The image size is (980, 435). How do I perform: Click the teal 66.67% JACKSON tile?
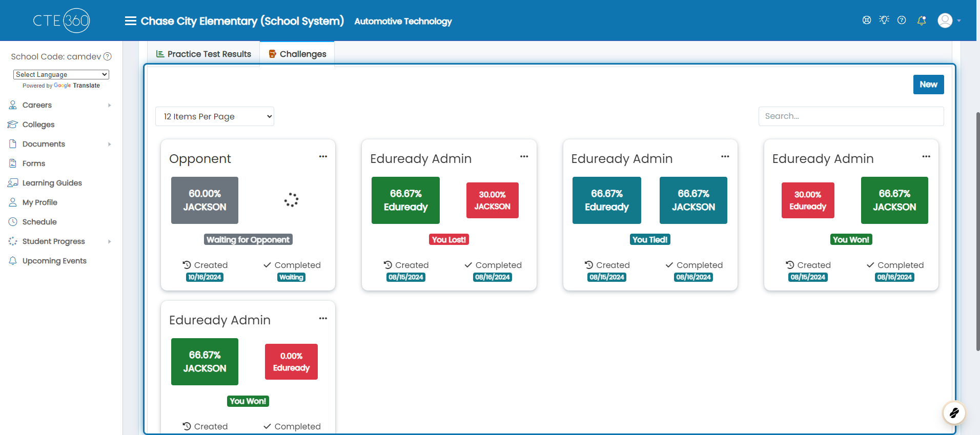[x=693, y=200]
